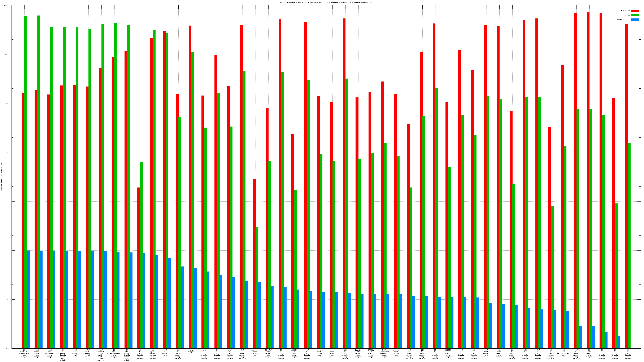Click the 1000 y-axis tick label
This screenshot has height=362, width=644.
pyautogui.click(x=8, y=103)
